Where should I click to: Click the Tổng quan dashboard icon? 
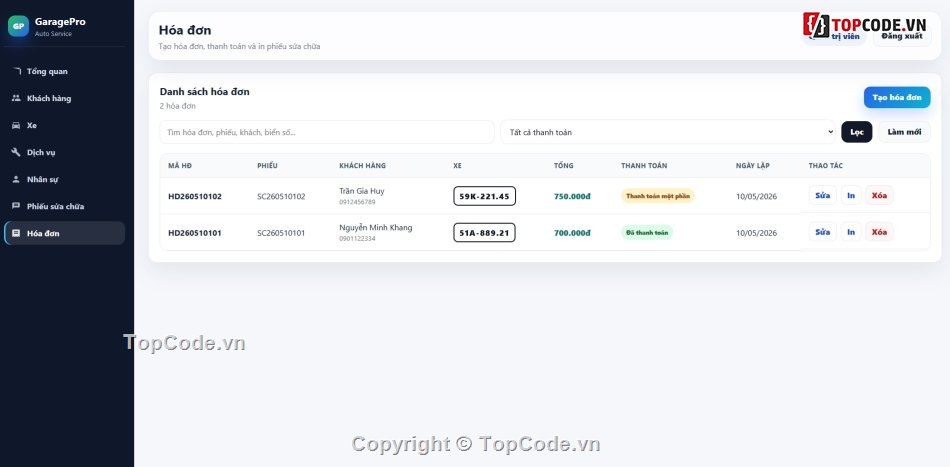(16, 71)
